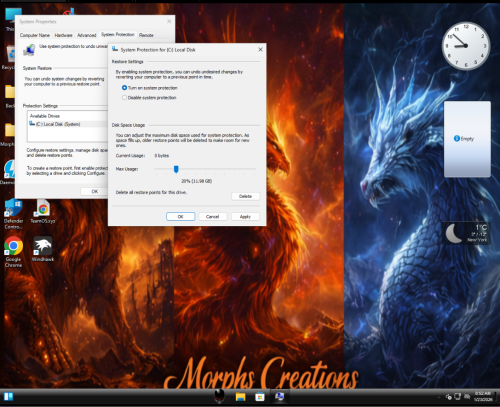Click Apply in System Protection dialog
The image size is (500, 407).
coord(245,217)
